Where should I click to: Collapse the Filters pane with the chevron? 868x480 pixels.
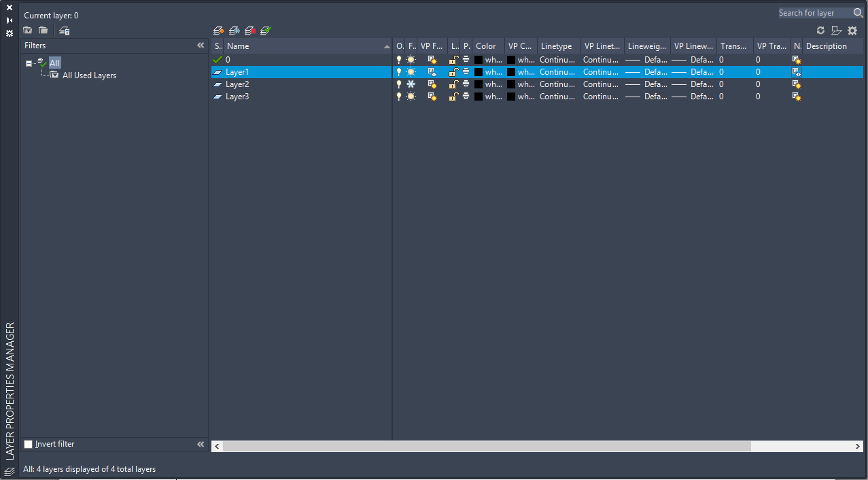pos(201,45)
